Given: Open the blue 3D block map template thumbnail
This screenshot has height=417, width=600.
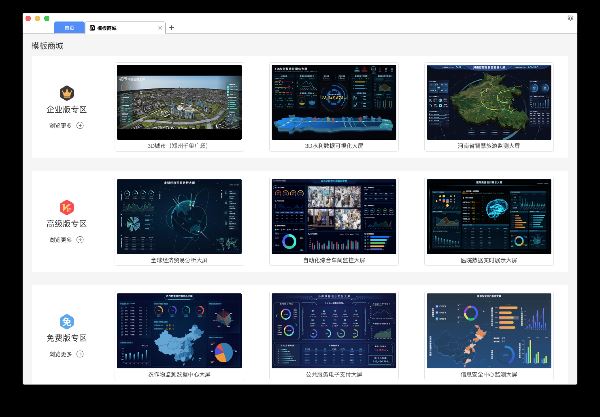Looking at the screenshot, I should tap(334, 102).
